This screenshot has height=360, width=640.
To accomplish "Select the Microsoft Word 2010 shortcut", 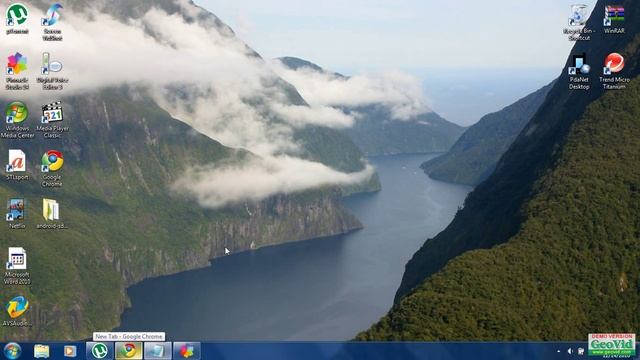I will (17, 266).
